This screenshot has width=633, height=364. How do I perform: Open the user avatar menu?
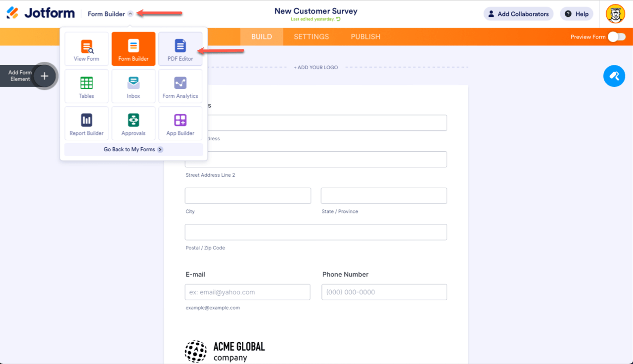coord(616,14)
